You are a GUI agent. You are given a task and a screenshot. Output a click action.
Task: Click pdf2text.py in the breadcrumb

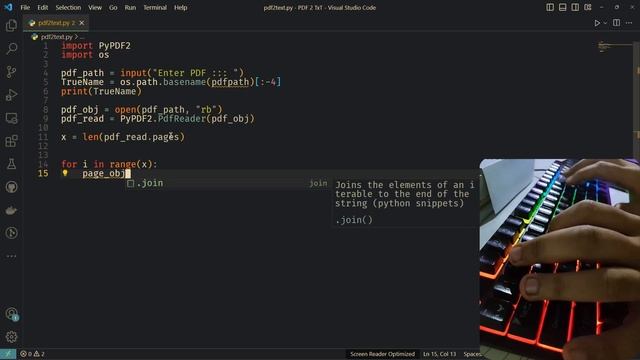[x=56, y=37]
